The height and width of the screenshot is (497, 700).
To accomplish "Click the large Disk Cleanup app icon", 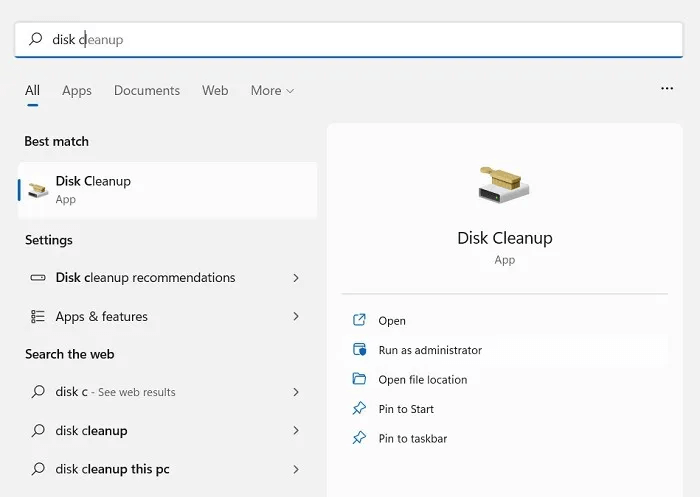I will [x=504, y=184].
